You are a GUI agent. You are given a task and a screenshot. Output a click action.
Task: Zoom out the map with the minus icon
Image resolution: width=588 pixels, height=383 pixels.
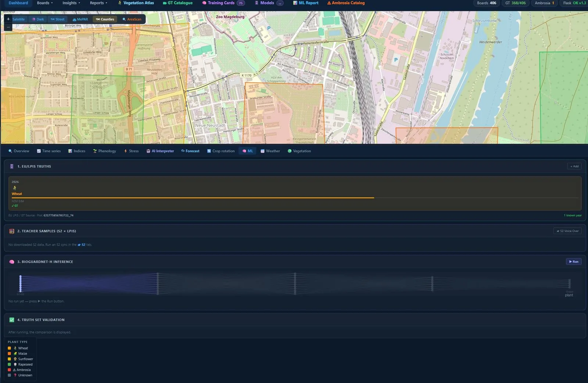click(x=8, y=27)
